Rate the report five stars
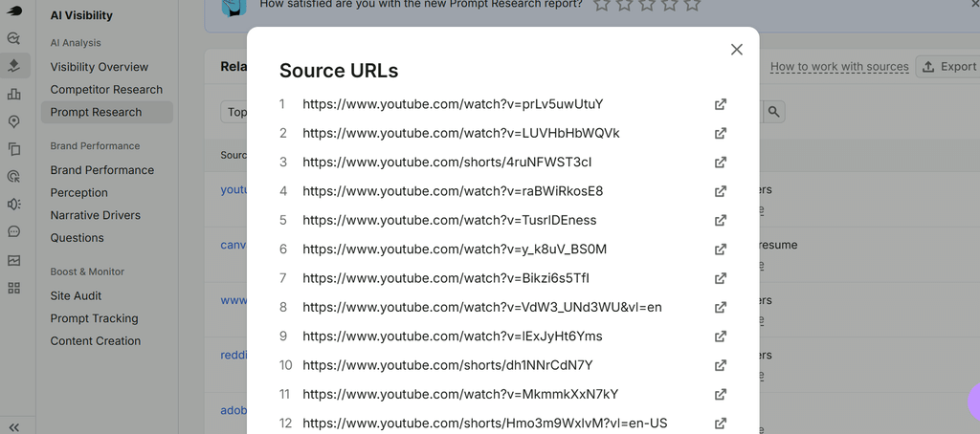 click(x=692, y=5)
